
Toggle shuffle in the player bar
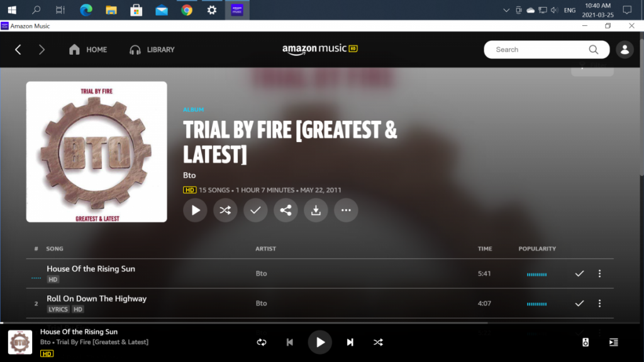click(378, 343)
